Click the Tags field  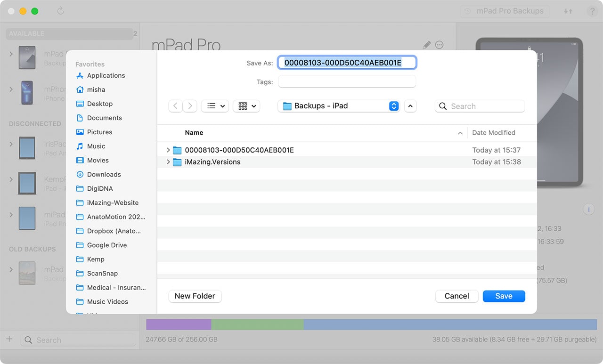coord(347,81)
